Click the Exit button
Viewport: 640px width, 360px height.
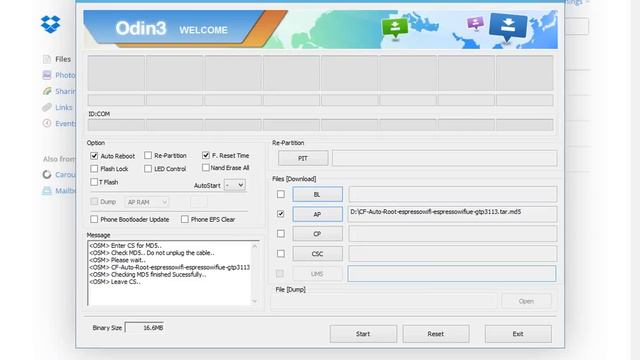pyautogui.click(x=518, y=334)
